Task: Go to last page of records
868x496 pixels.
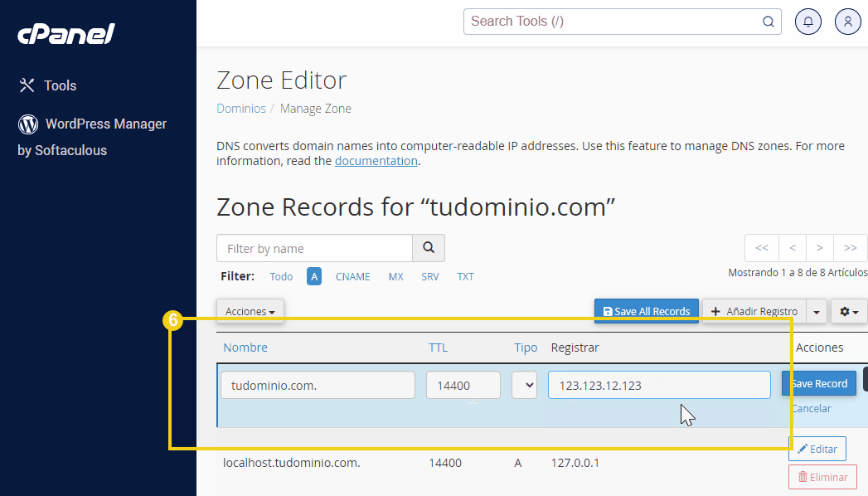Action: coord(851,248)
